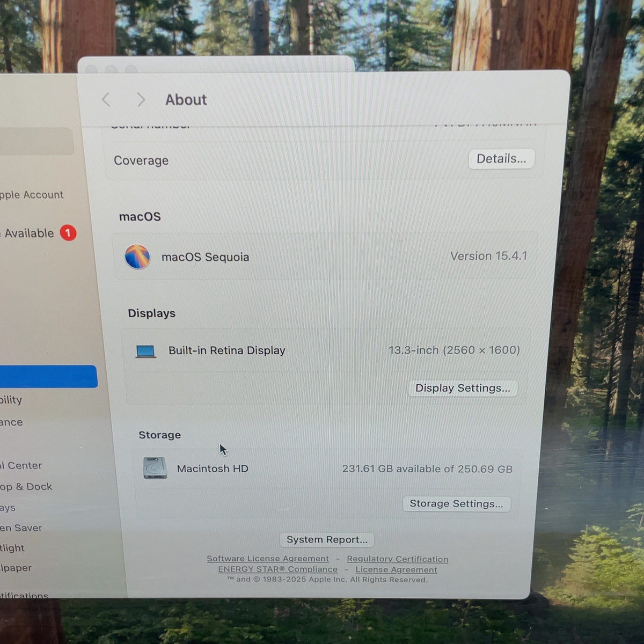Viewport: 644px width, 644px height.
Task: Select Desktop & Dock in the sidebar
Action: [x=26, y=487]
